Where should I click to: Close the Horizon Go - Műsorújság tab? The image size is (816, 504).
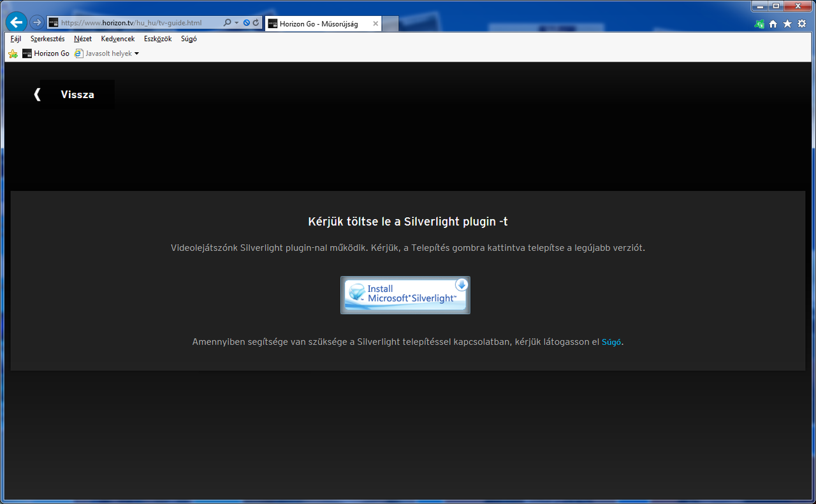375,24
